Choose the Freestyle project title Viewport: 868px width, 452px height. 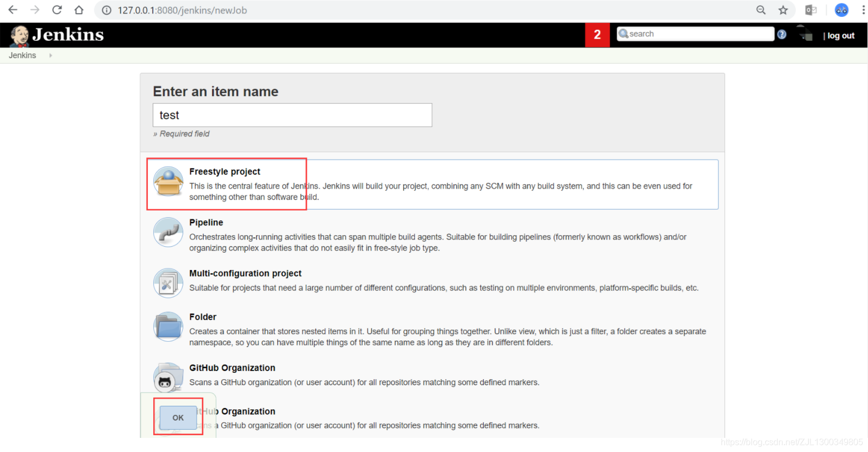[224, 172]
